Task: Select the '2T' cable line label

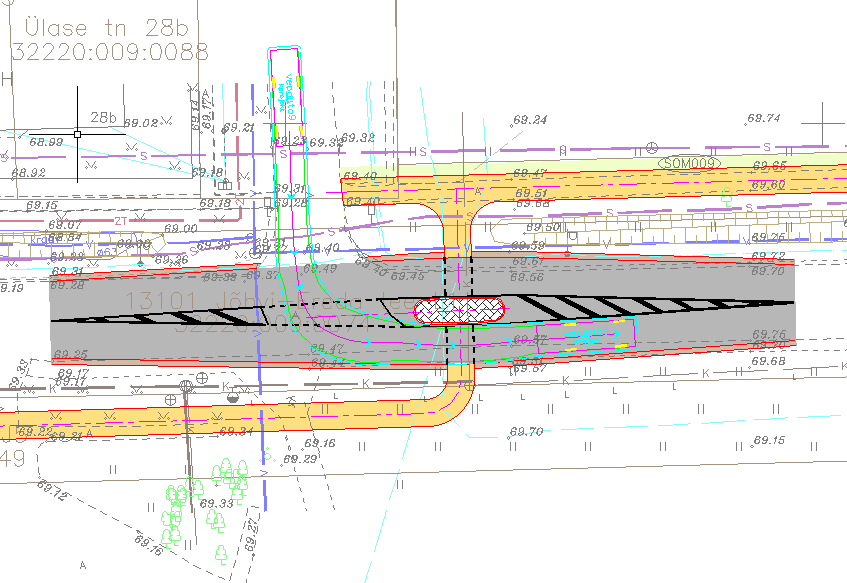Action: [120, 221]
